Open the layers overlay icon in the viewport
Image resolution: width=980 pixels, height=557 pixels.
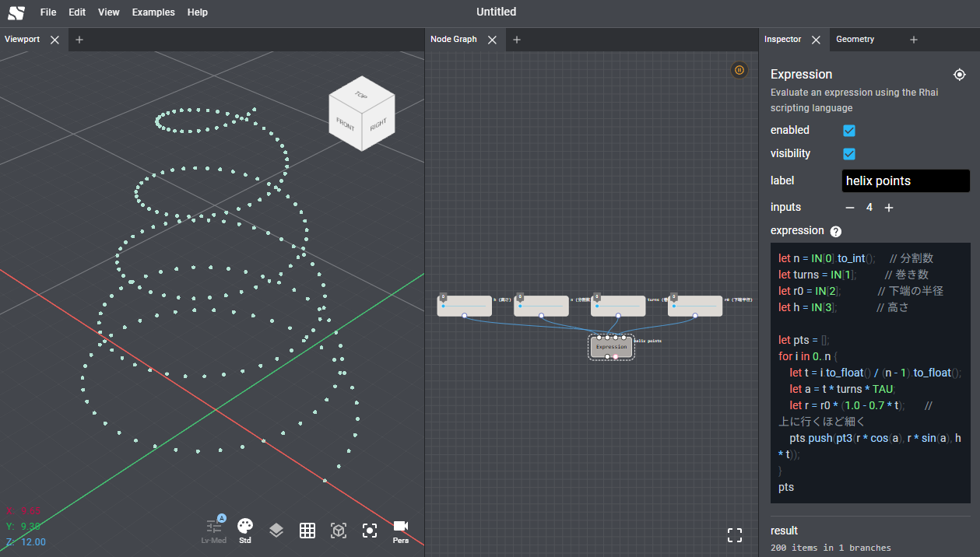click(276, 531)
